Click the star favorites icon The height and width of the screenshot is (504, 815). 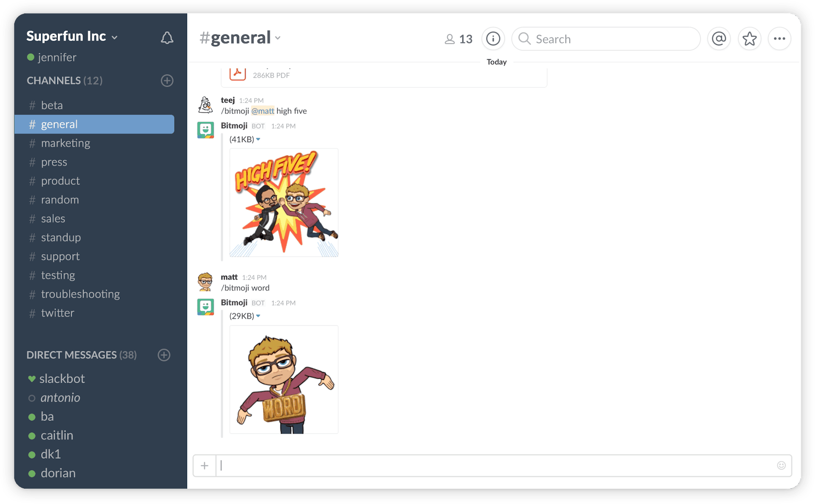point(750,39)
